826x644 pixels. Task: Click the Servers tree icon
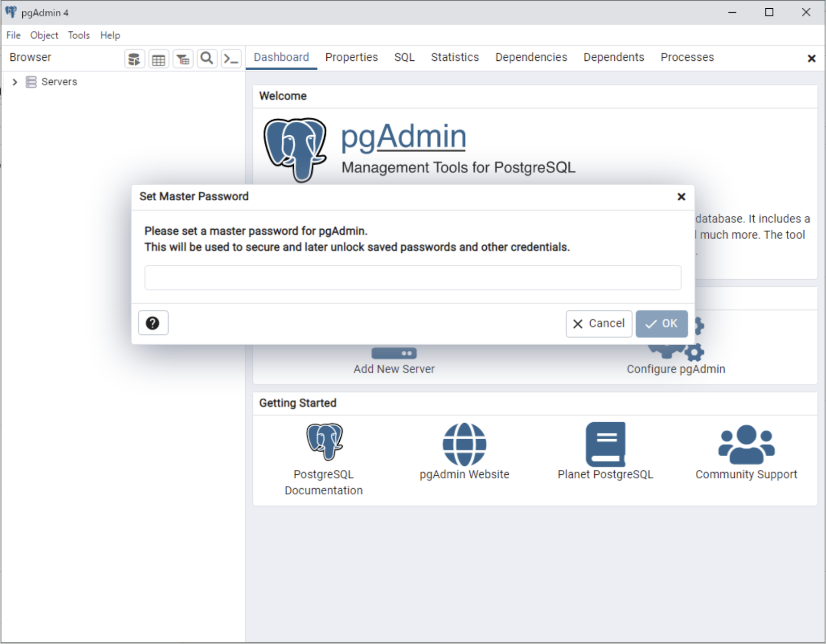[31, 82]
